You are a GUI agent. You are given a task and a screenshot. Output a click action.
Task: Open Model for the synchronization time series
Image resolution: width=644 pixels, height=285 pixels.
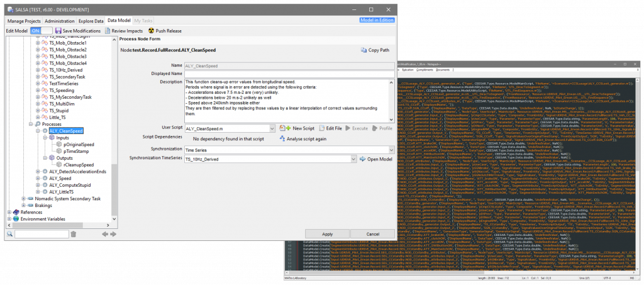pyautogui.click(x=362, y=159)
